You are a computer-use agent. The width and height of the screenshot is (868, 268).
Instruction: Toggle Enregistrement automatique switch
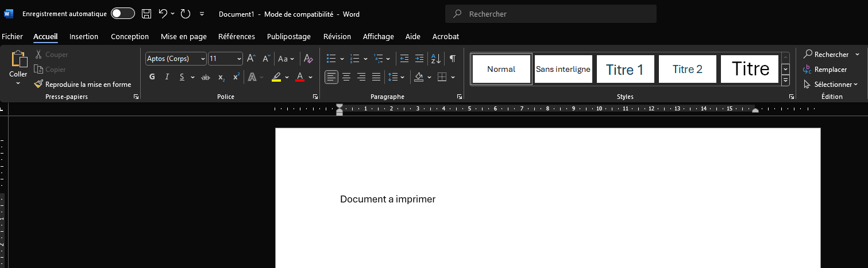click(123, 14)
